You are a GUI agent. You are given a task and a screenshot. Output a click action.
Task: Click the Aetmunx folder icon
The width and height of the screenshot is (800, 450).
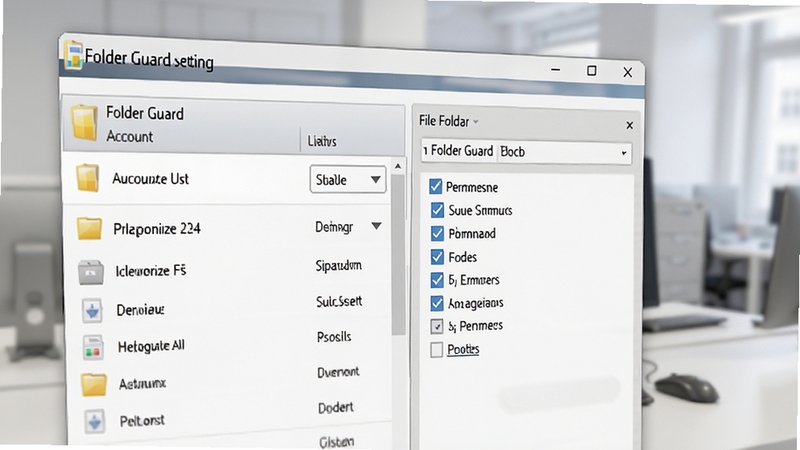click(94, 384)
